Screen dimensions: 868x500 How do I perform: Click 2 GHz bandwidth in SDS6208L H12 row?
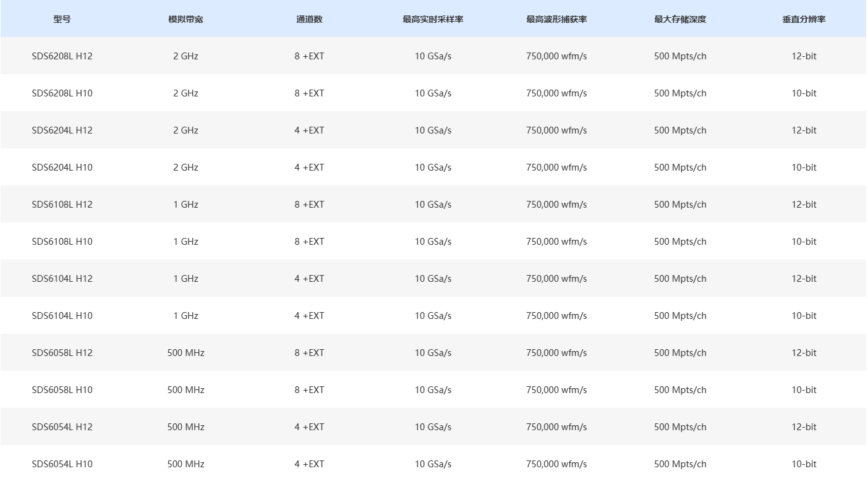pos(185,56)
